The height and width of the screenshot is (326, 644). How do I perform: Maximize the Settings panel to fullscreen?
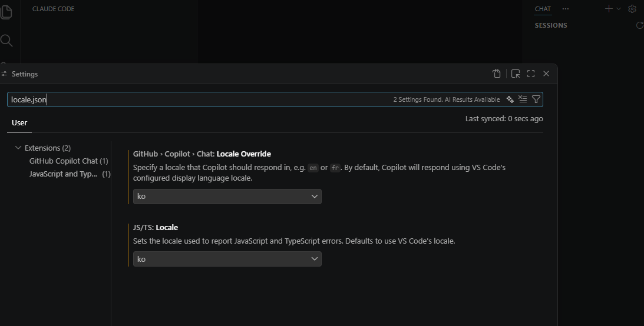click(531, 74)
